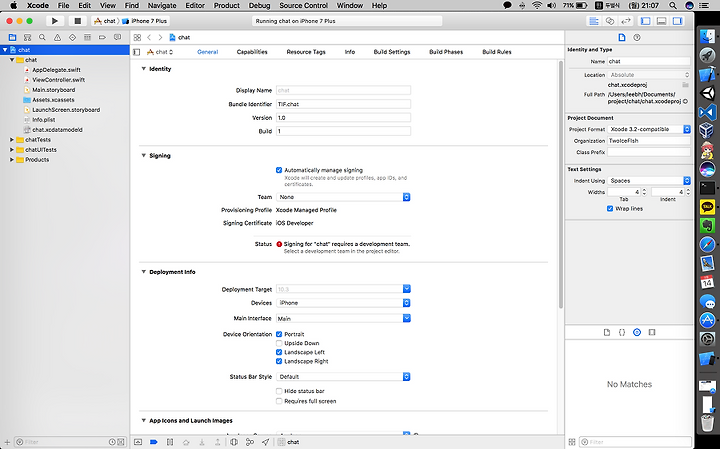Image resolution: width=720 pixels, height=449 pixels.
Task: Open the Product menu
Action: (x=226, y=6)
